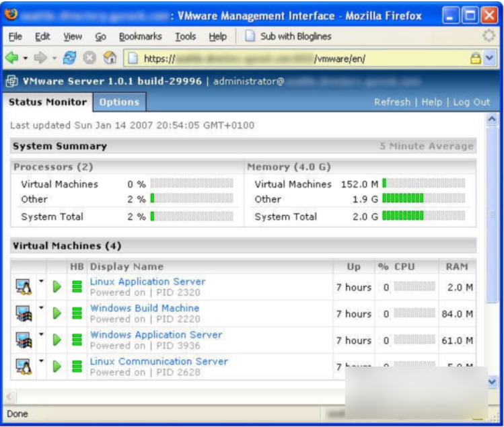Click the Linux Application Server penguin icon
The width and height of the screenshot is (504, 427).
click(24, 286)
